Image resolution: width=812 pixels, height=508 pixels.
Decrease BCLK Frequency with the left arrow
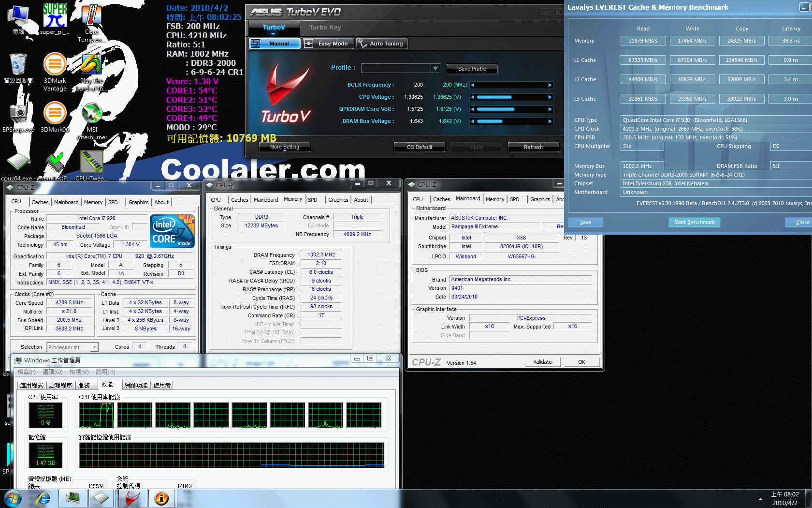point(472,85)
